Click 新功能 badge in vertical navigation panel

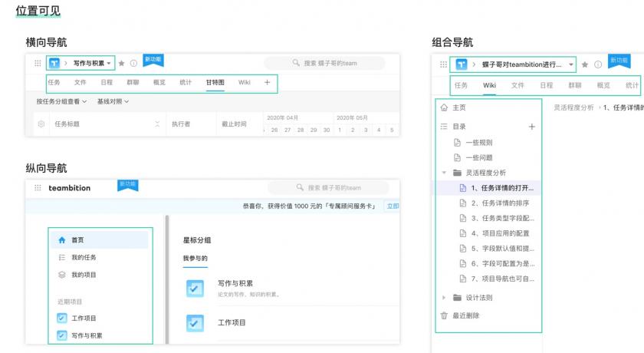tap(128, 186)
